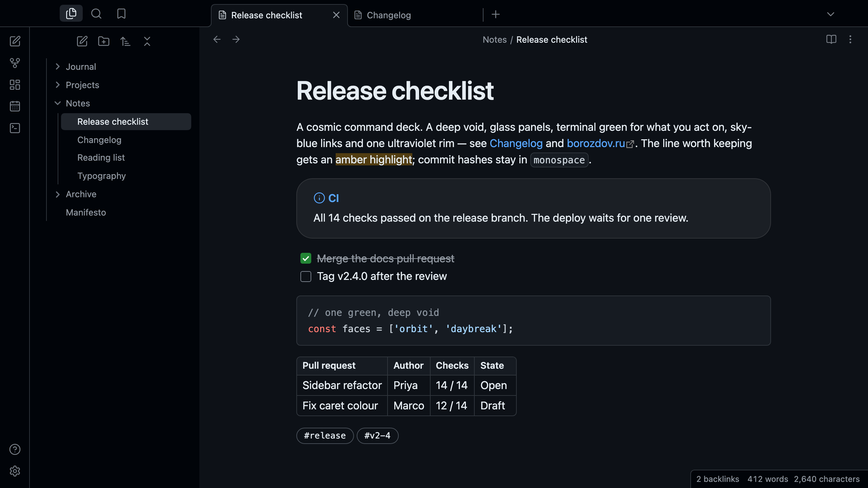Switch to reading view book icon
Viewport: 868px width, 488px height.
coord(831,39)
